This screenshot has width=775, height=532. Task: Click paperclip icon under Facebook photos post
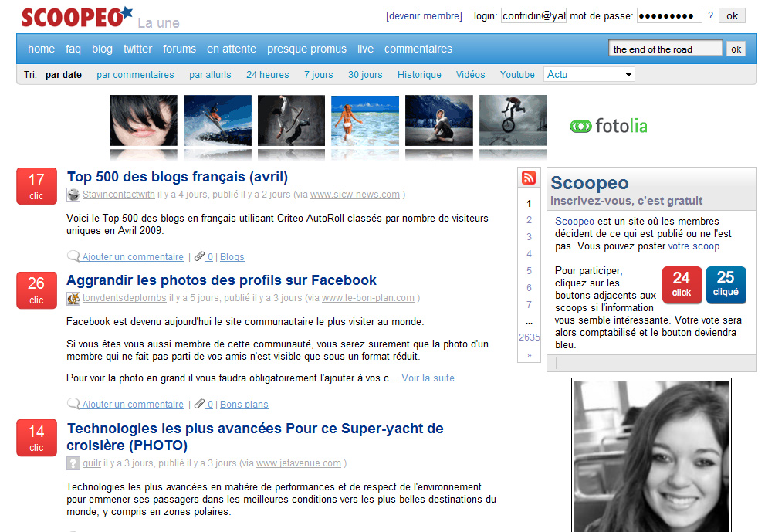[199, 404]
